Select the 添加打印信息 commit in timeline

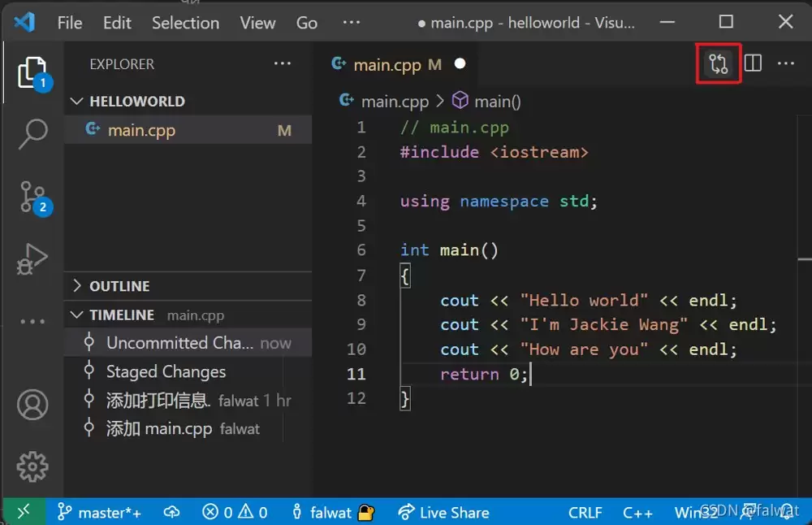188,400
